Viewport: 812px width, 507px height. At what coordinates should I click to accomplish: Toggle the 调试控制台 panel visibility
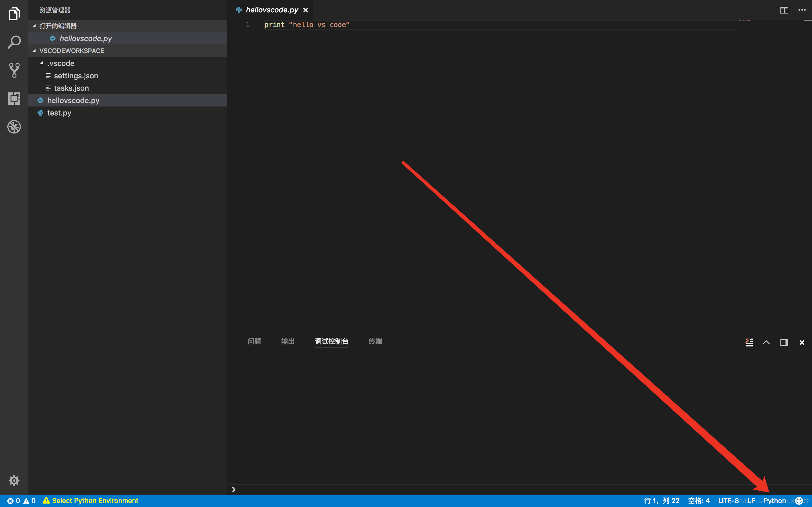click(x=332, y=341)
